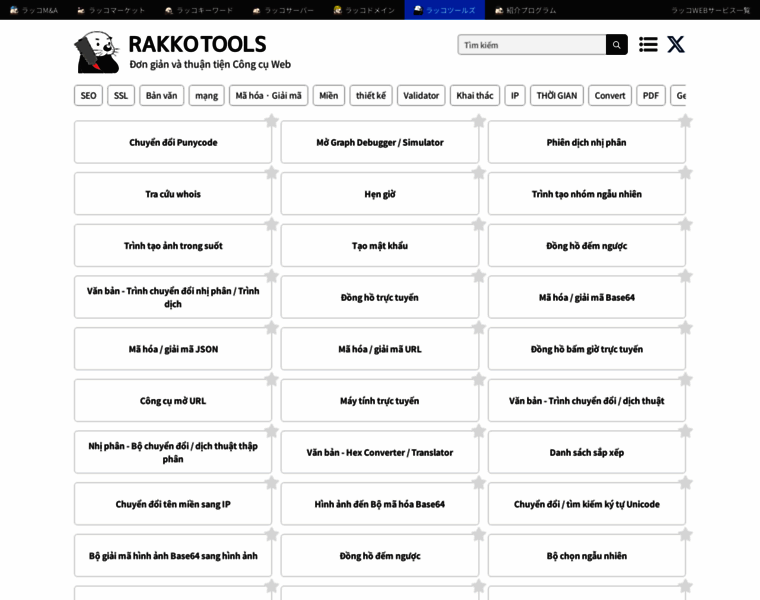The width and height of the screenshot is (760, 600).
Task: Select the SSL category tab
Action: [x=121, y=95]
